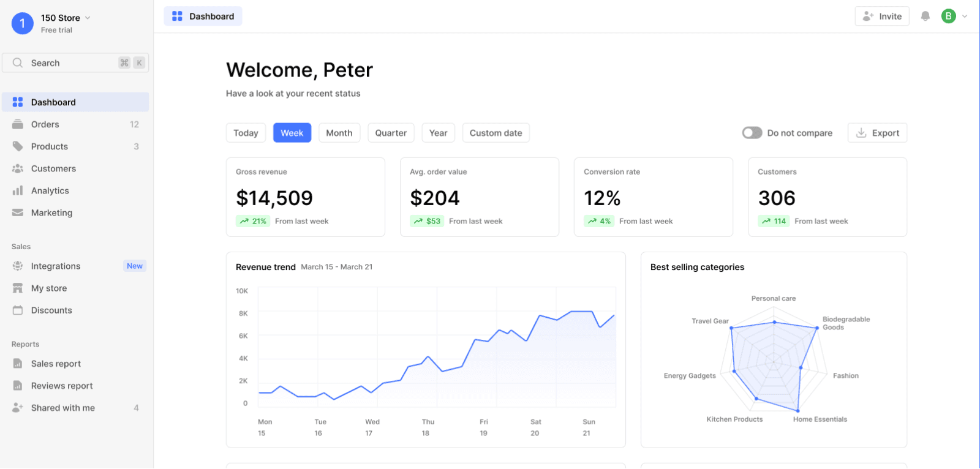Click the Sales report document icon
The height and width of the screenshot is (469, 980).
(18, 364)
